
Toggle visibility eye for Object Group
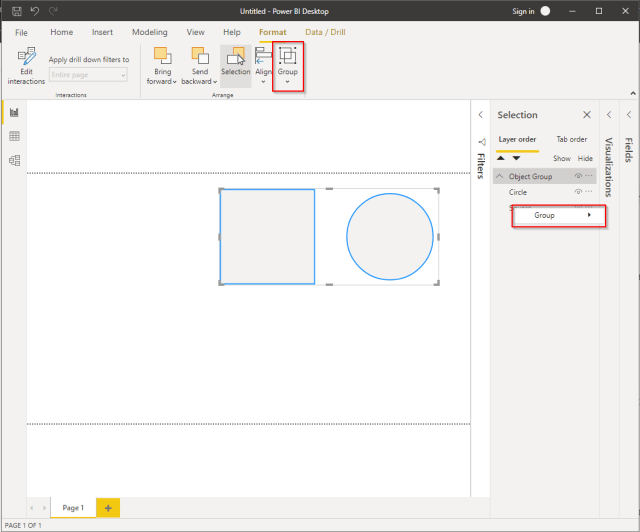pos(578,176)
